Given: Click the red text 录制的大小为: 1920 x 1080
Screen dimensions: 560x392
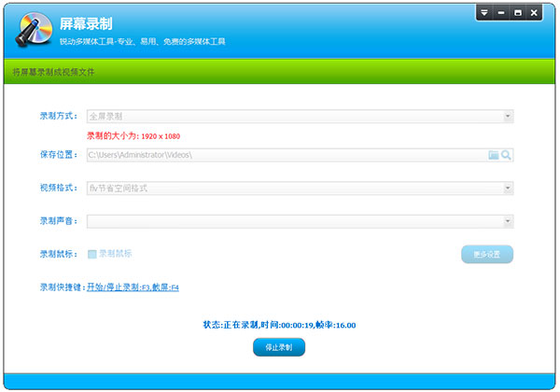Looking at the screenshot, I should [133, 136].
